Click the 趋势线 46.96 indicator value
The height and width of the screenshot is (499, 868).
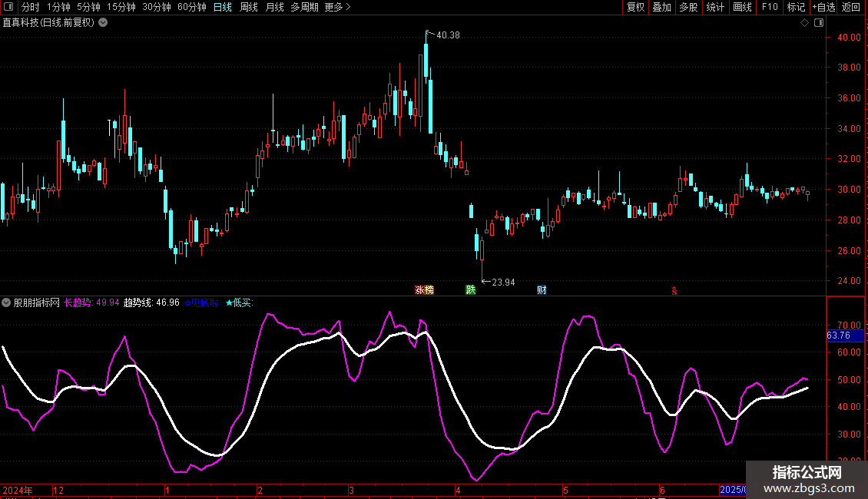151,302
